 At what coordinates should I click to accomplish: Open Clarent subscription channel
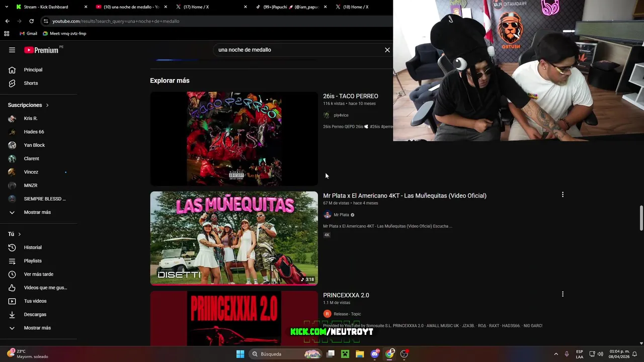(x=31, y=159)
